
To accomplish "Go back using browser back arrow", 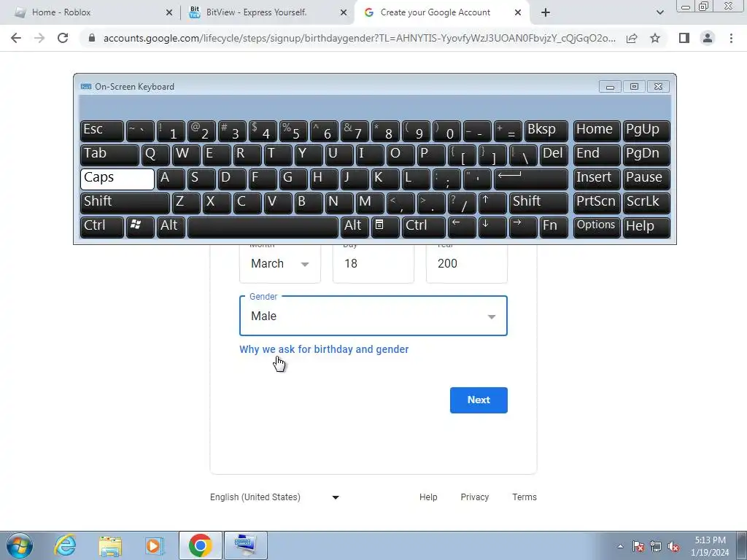I will pyautogui.click(x=16, y=38).
